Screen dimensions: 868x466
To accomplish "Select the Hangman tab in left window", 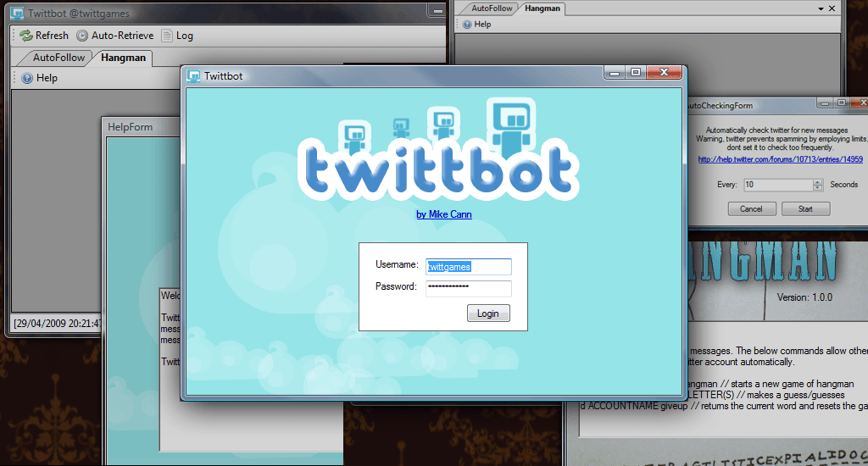I will [124, 58].
